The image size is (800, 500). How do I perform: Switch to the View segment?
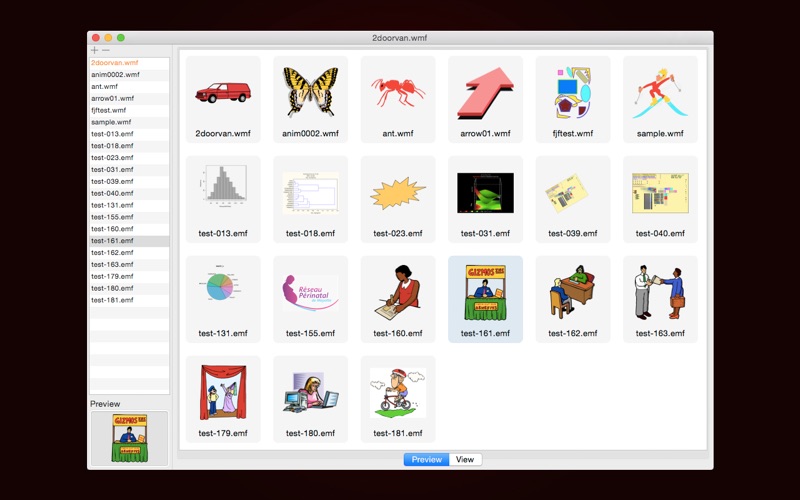pyautogui.click(x=465, y=459)
